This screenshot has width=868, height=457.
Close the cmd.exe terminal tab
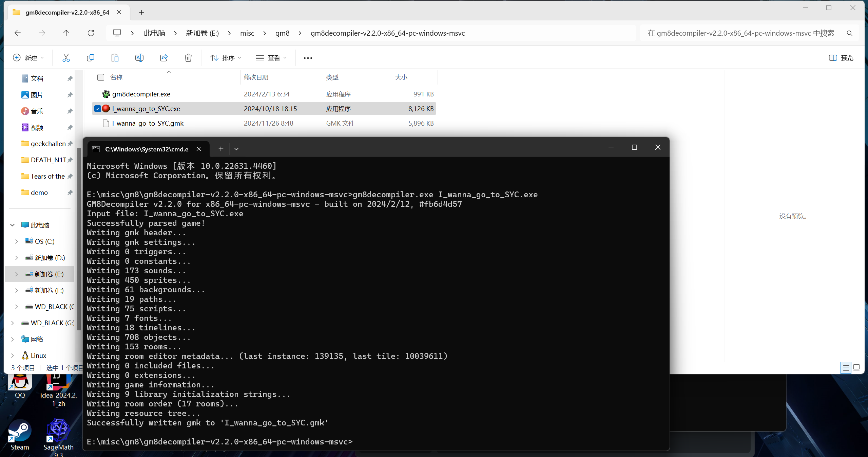[x=199, y=149]
